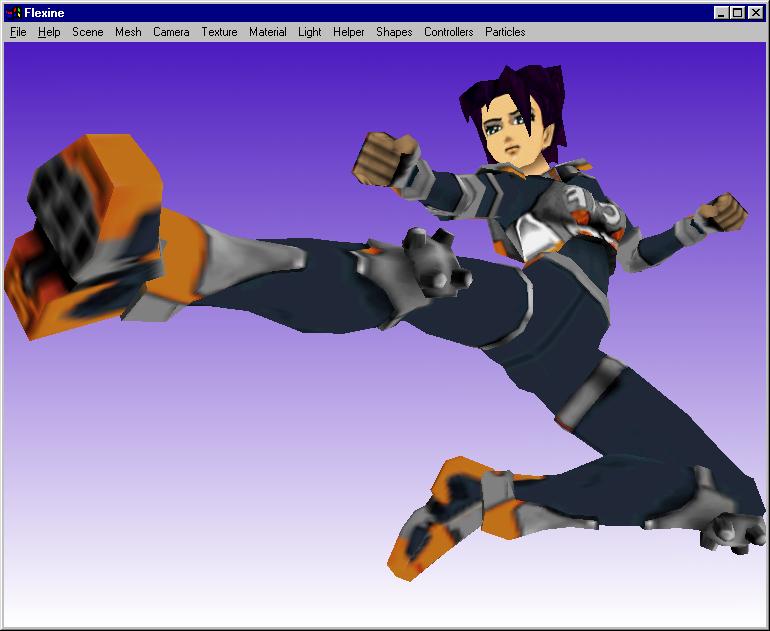Minimize the Flexine window

point(721,13)
